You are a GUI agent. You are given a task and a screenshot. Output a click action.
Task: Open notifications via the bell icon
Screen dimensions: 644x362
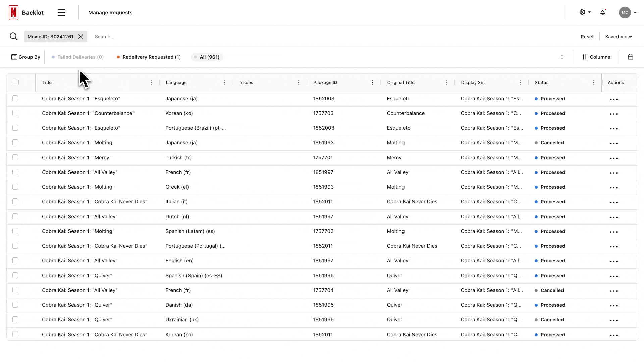pos(603,12)
